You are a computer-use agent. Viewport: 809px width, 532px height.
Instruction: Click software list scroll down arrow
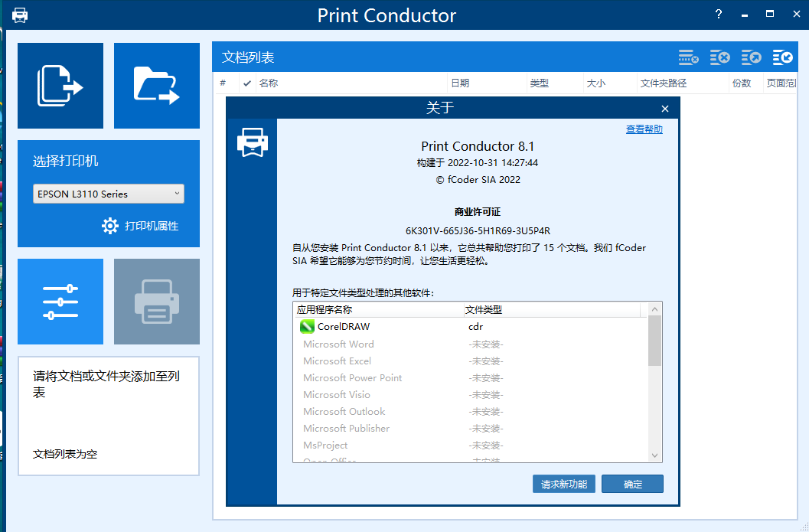tap(654, 455)
